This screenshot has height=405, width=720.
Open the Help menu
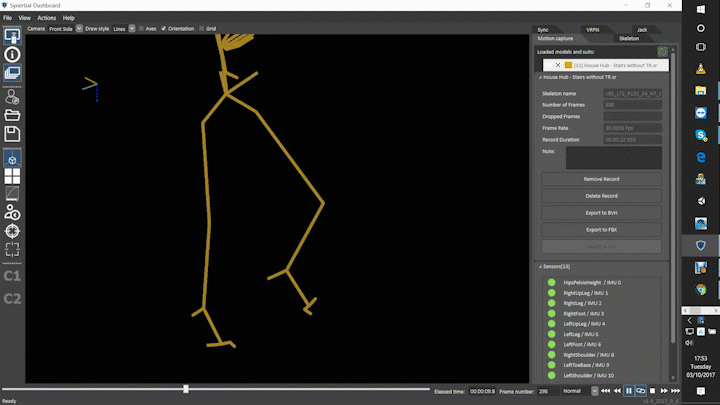(x=68, y=18)
